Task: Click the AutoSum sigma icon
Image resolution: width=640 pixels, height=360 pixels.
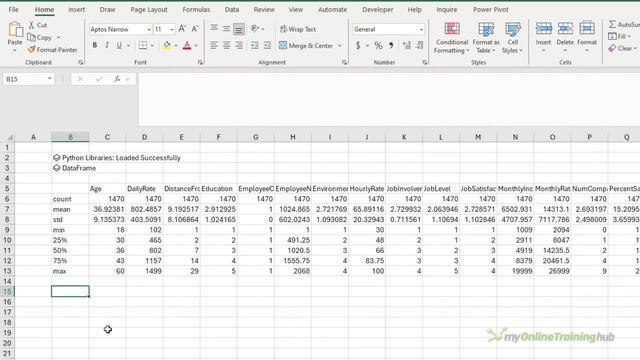Action: [612, 25]
